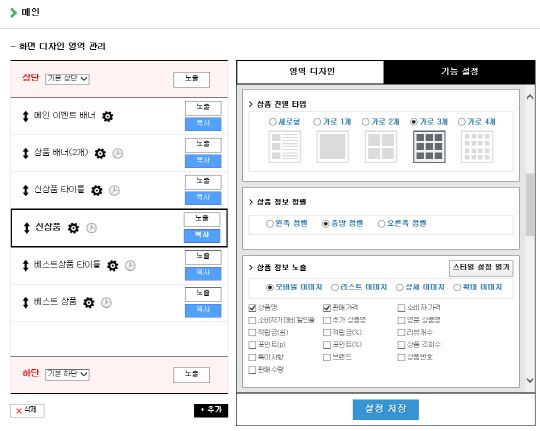Choose 왼쪽 정렬 alignment
Viewport: 540px width, 431px height.
coord(270,224)
